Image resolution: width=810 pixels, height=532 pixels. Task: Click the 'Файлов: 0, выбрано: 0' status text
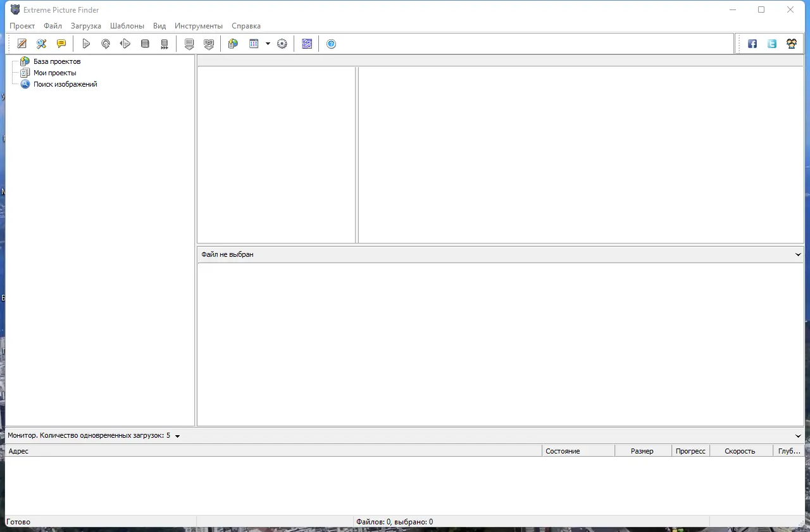(395, 522)
